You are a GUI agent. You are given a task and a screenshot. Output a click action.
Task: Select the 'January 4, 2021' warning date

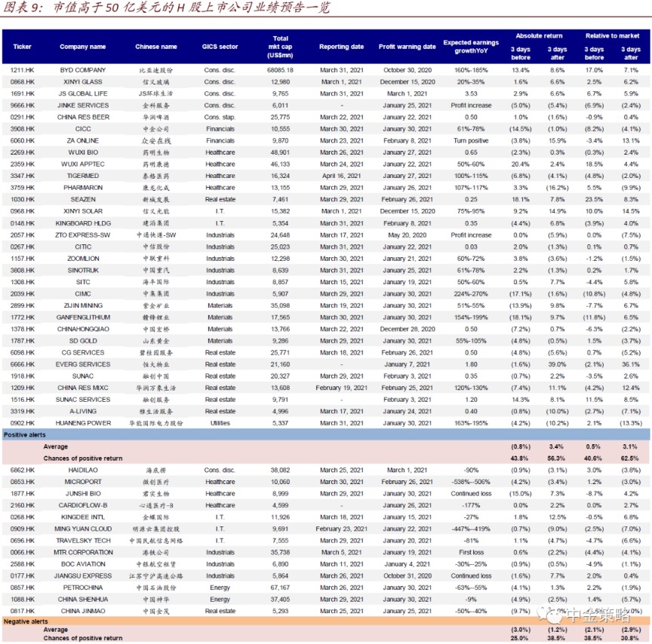pos(407,564)
